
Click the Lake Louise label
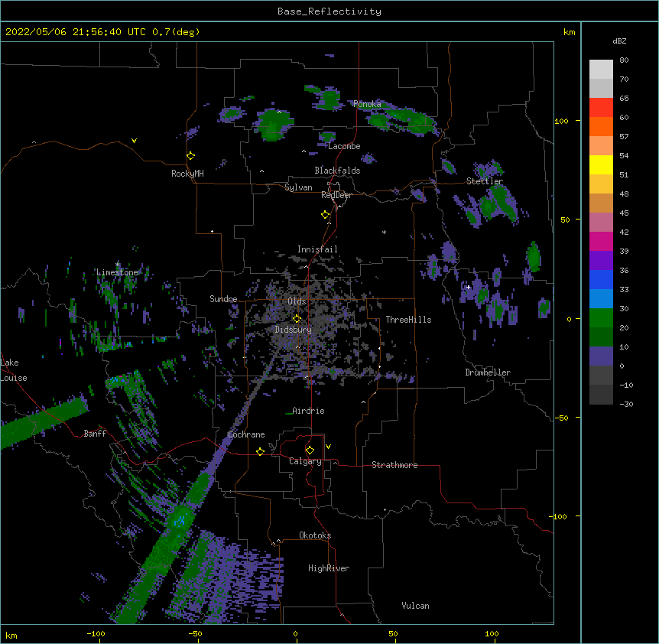click(x=12, y=370)
